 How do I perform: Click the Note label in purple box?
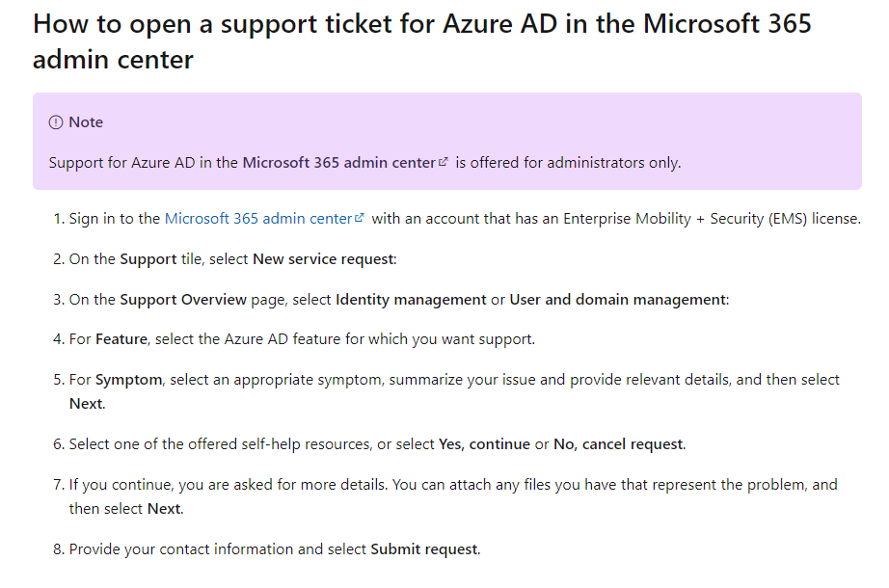pyautogui.click(x=86, y=122)
